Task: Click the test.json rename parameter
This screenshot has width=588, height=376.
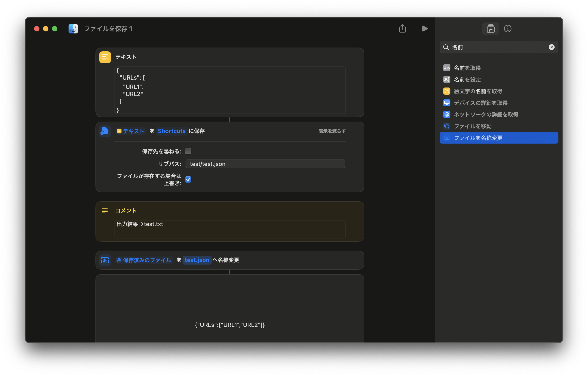Action: (x=197, y=260)
